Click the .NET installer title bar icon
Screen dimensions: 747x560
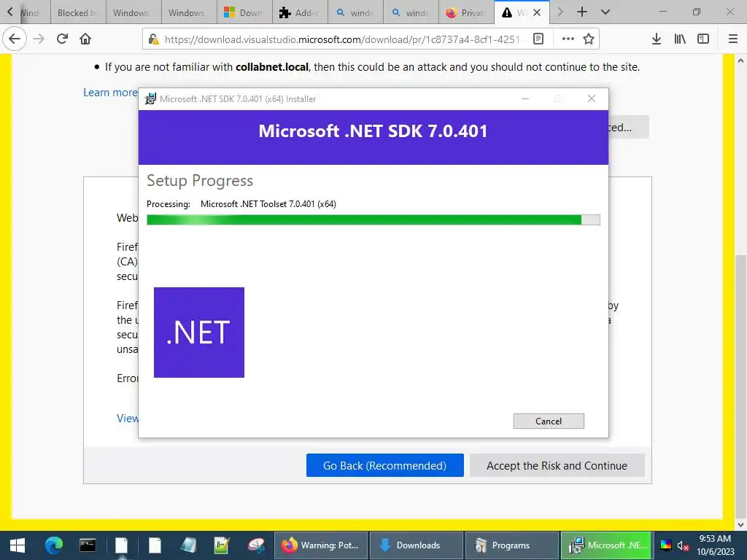(150, 98)
